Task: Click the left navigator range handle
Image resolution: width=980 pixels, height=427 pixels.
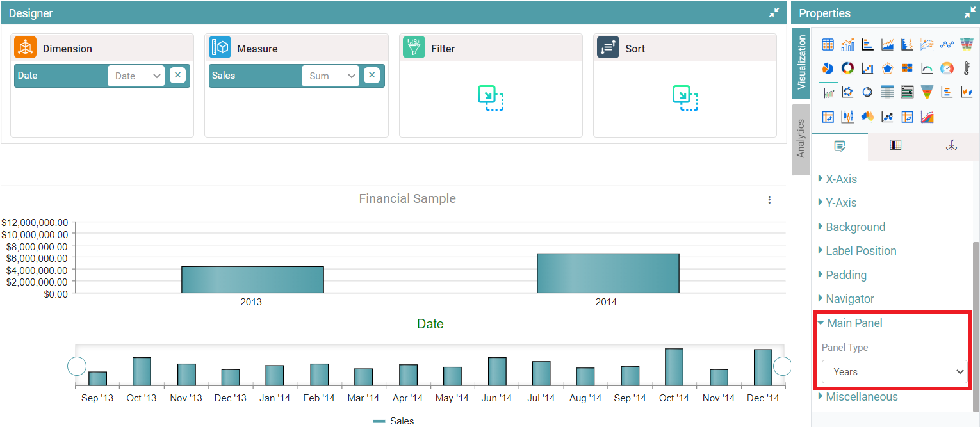Action: pyautogui.click(x=77, y=366)
